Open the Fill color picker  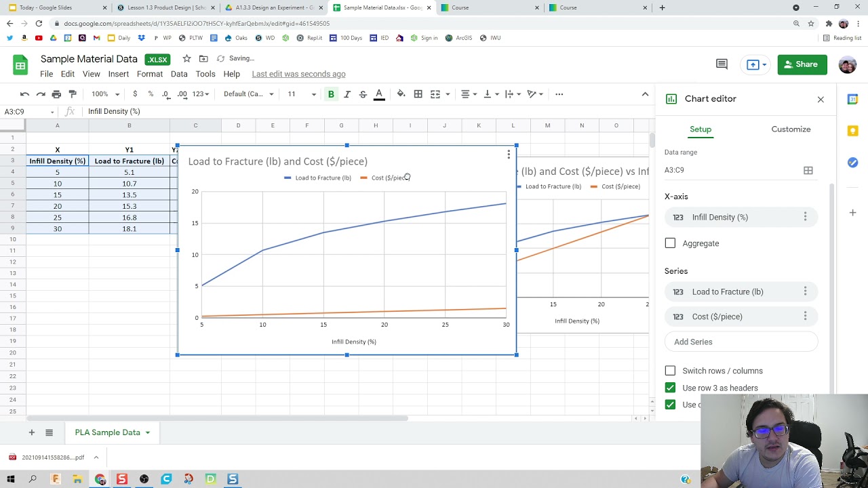[401, 94]
